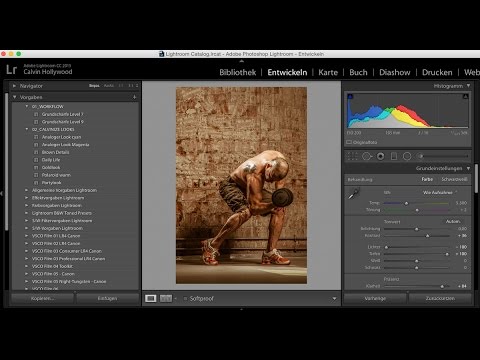Collapse the Grundeinstellungen panel
This screenshot has height=360, width=480.
(x=468, y=168)
